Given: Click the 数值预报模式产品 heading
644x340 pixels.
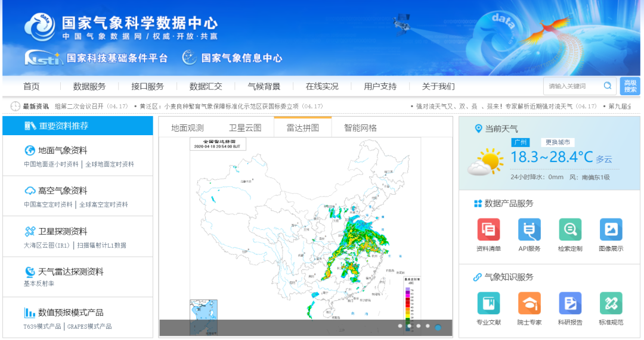Looking at the screenshot, I should 70,313.
